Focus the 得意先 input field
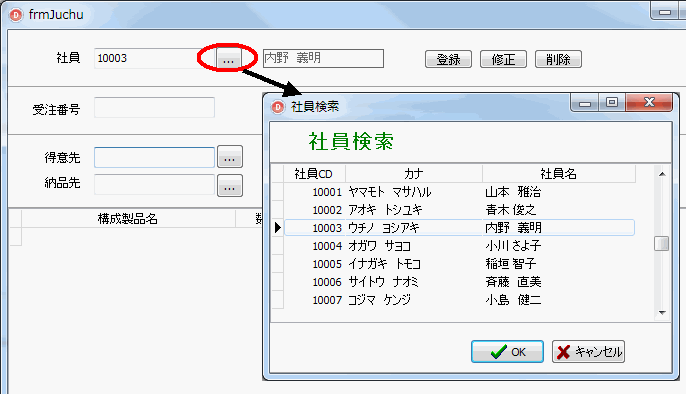Image resolution: width=687 pixels, height=395 pixels. (x=154, y=157)
